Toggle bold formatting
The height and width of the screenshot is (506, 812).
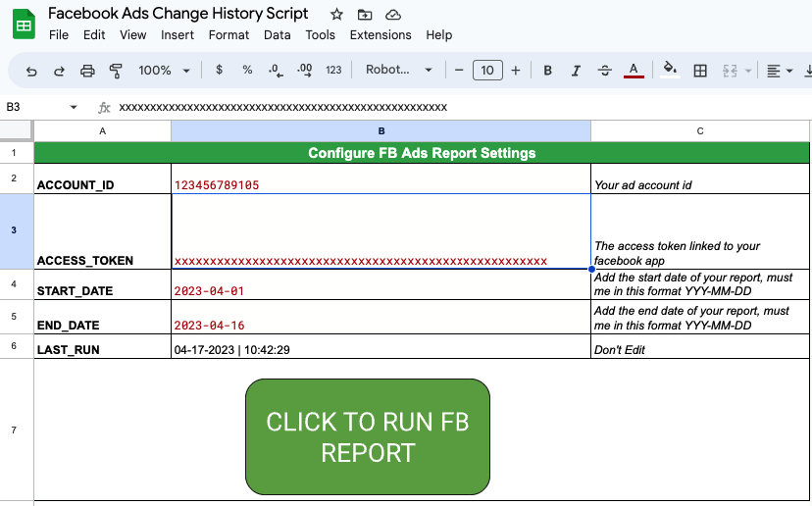click(x=547, y=70)
